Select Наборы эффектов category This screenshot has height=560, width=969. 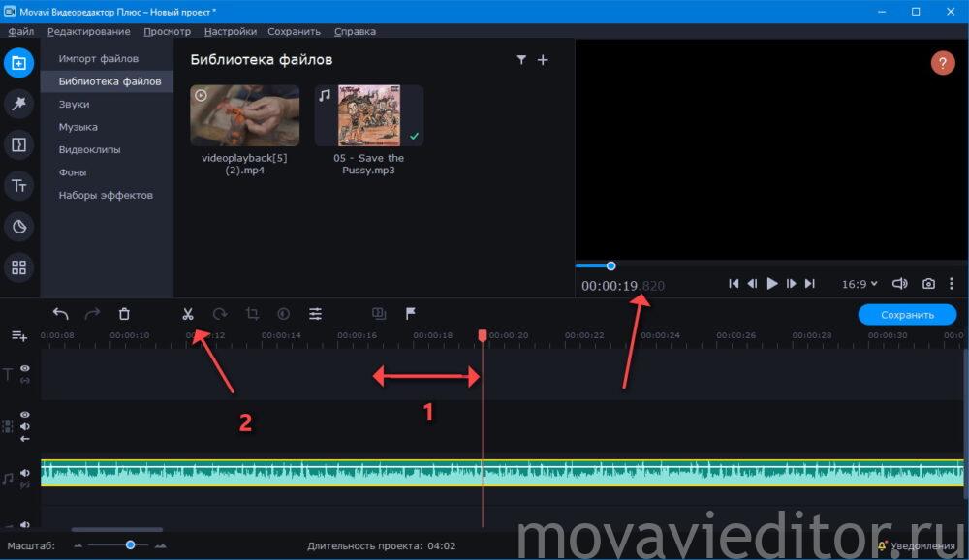pyautogui.click(x=106, y=196)
